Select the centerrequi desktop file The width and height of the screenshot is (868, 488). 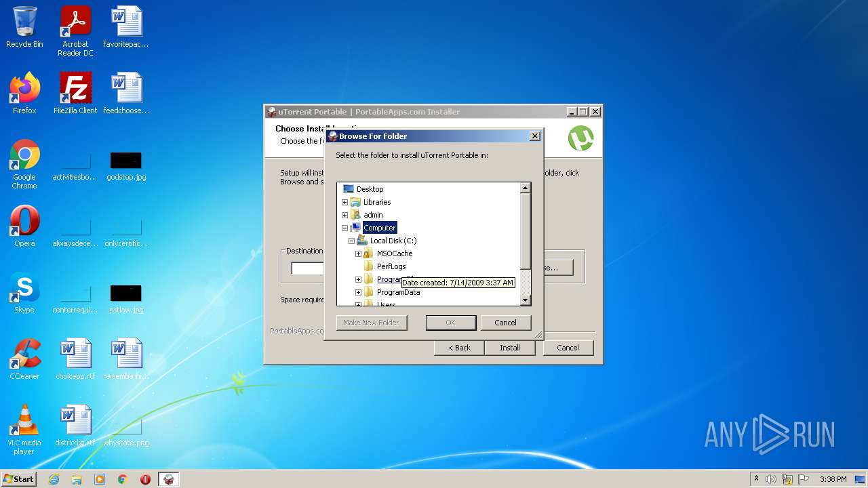tap(75, 299)
